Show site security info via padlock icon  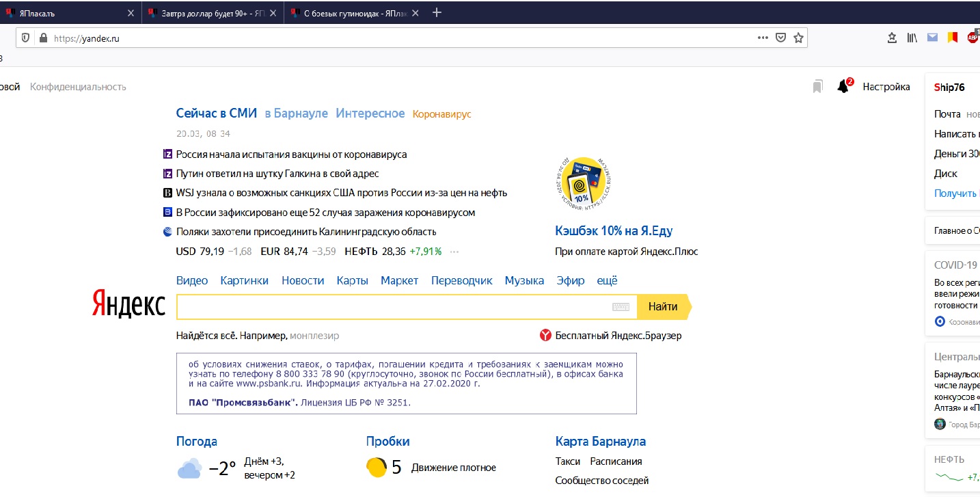pyautogui.click(x=43, y=38)
